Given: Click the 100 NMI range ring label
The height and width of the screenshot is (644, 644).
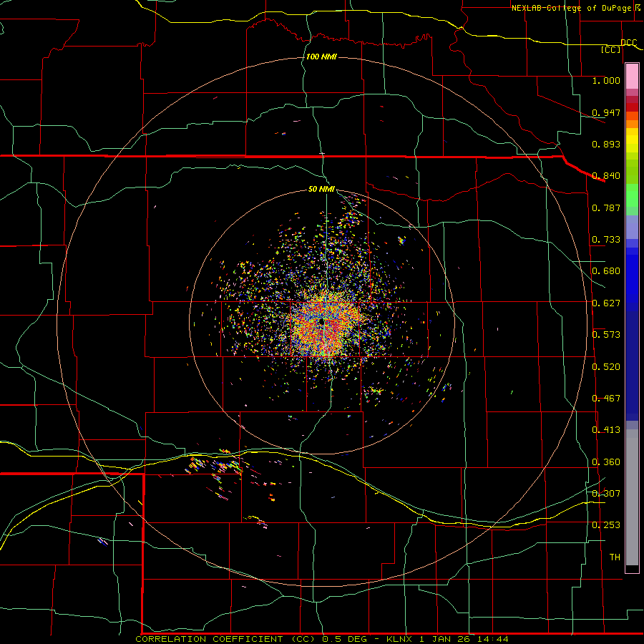Looking at the screenshot, I should point(321,57).
